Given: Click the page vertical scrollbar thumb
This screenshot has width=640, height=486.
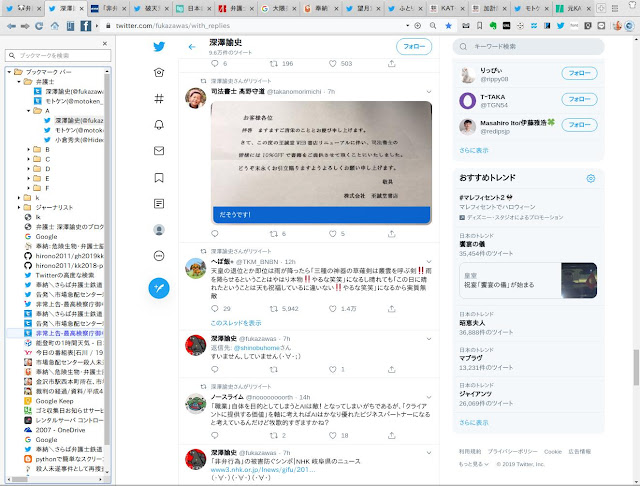Looking at the screenshot, I should click(636, 367).
